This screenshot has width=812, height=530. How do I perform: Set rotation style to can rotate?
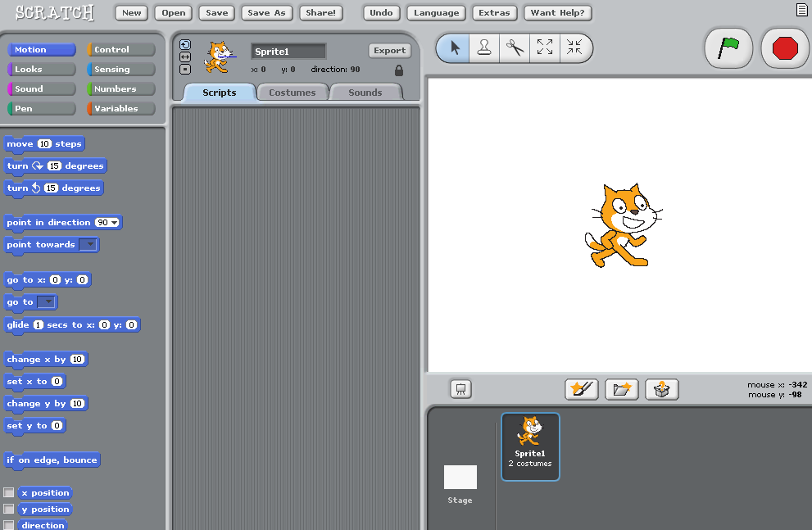click(x=185, y=44)
